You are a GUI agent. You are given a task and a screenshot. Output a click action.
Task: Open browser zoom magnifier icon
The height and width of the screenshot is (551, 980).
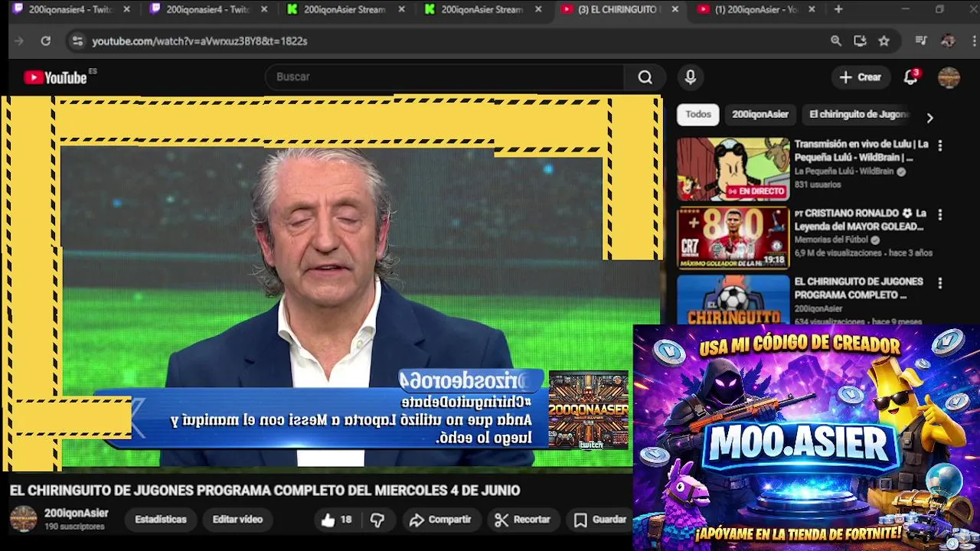836,41
